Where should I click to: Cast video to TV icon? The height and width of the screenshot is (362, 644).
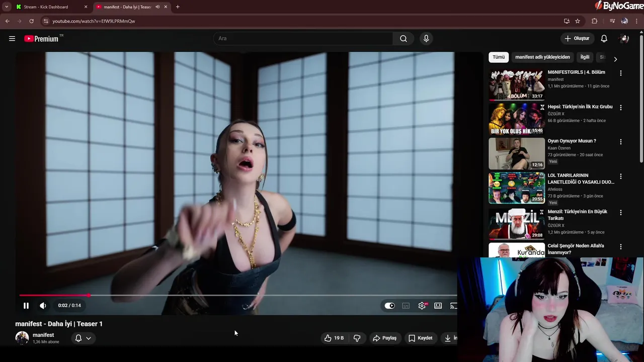coord(453,306)
